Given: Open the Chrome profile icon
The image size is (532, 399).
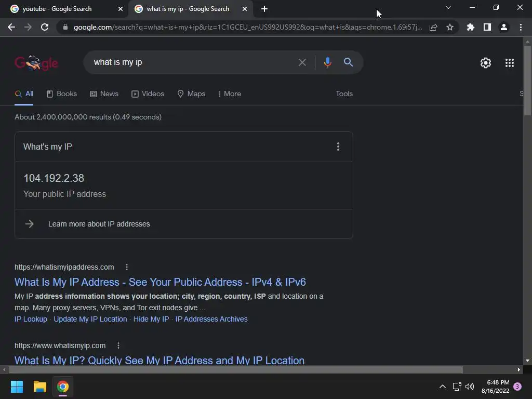Looking at the screenshot, I should pyautogui.click(x=504, y=27).
